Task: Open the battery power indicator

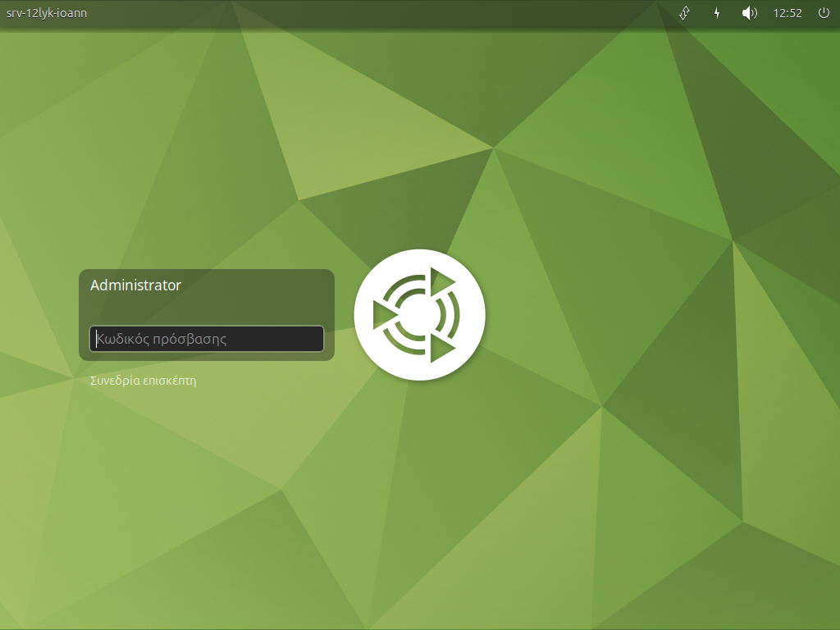Action: [717, 13]
